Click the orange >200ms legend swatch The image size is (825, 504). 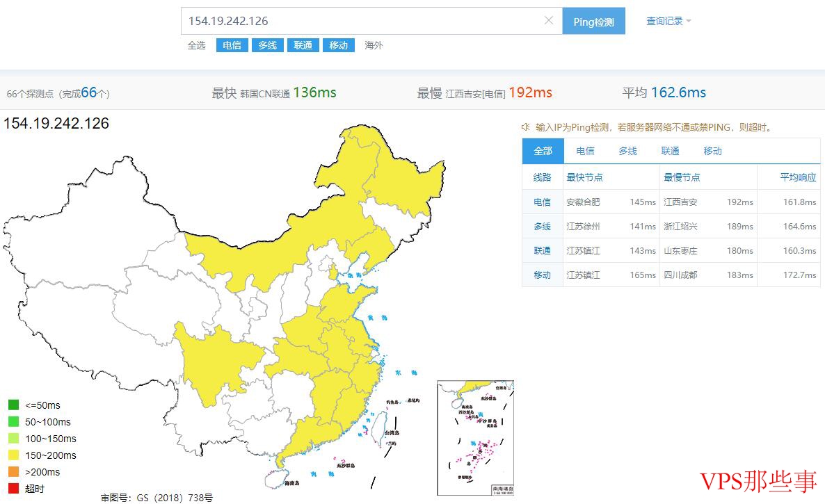pos(14,471)
